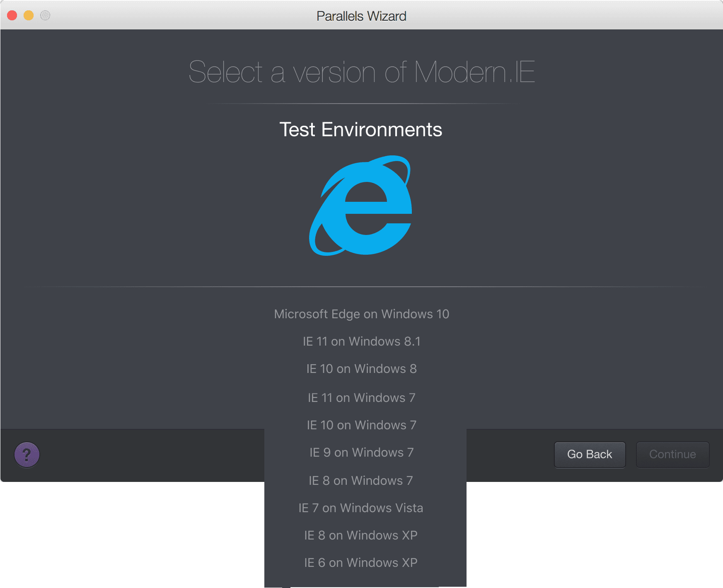Minimize the Parallels Wizard window

click(29, 15)
